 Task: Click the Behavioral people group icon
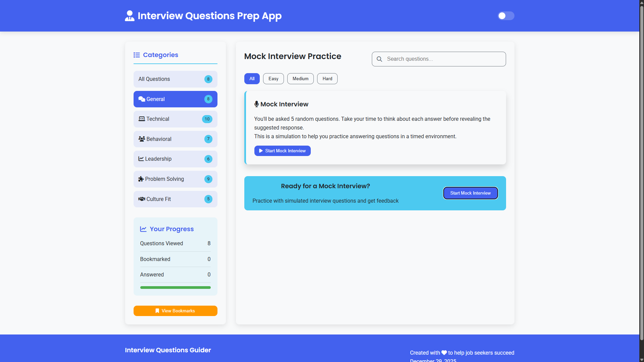142,139
